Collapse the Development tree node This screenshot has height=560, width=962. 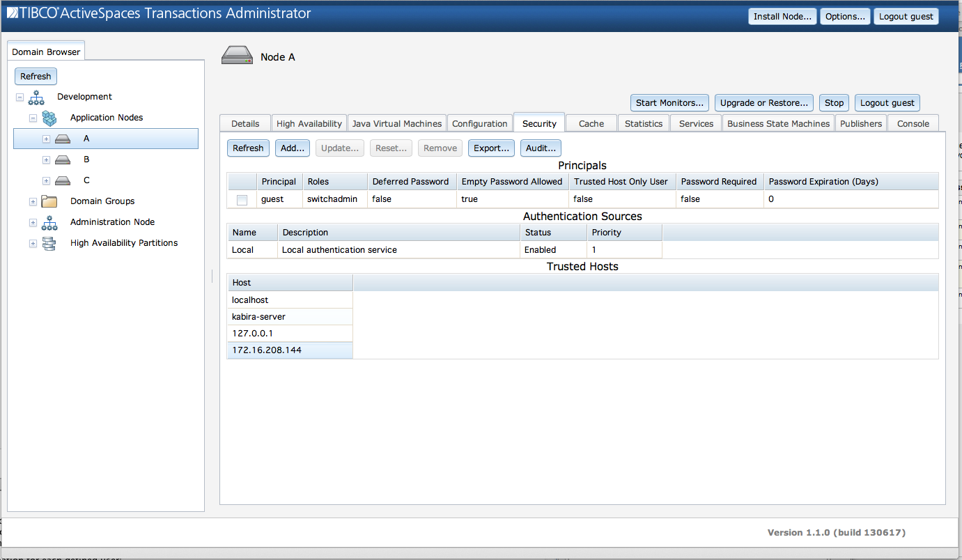[20, 97]
